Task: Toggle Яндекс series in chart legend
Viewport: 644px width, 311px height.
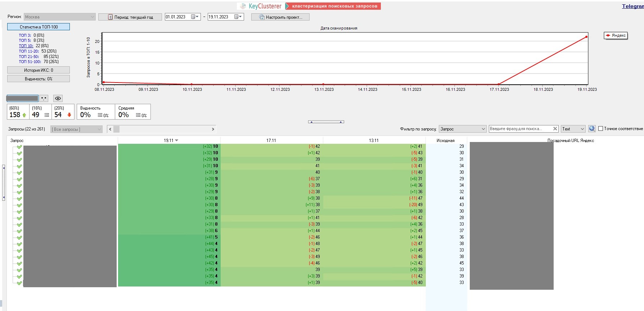Action: [616, 35]
